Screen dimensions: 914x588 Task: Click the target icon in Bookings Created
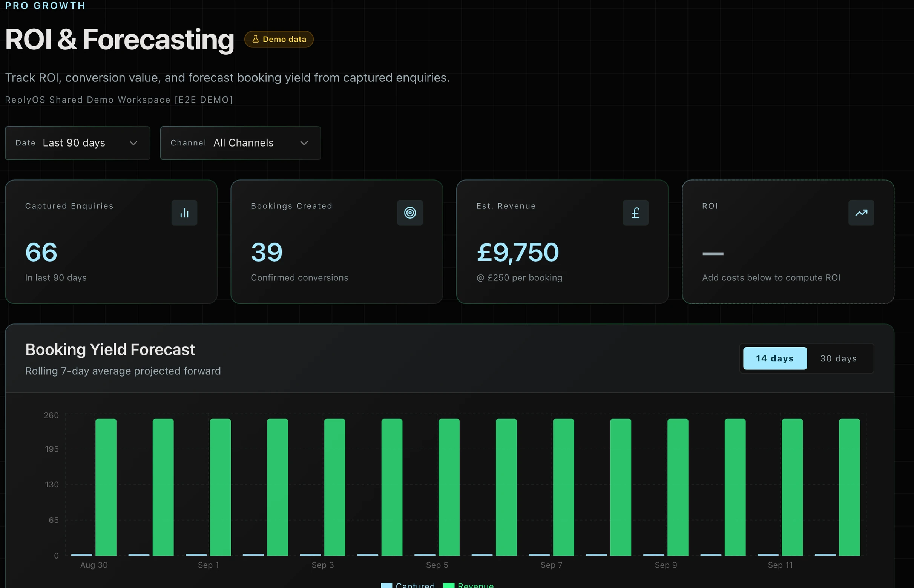410,213
